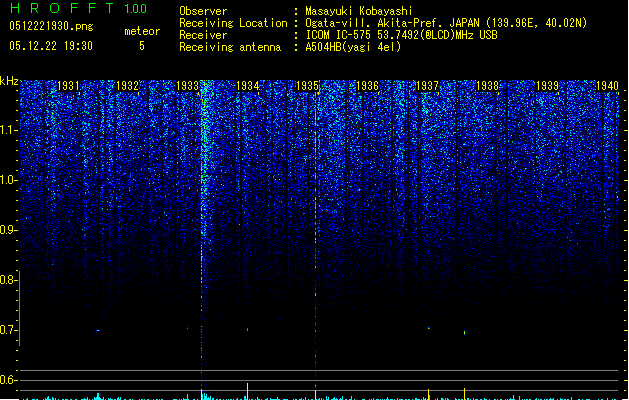Click the Receiving antenna field label
Screen dimensions: 629x400
point(230,47)
